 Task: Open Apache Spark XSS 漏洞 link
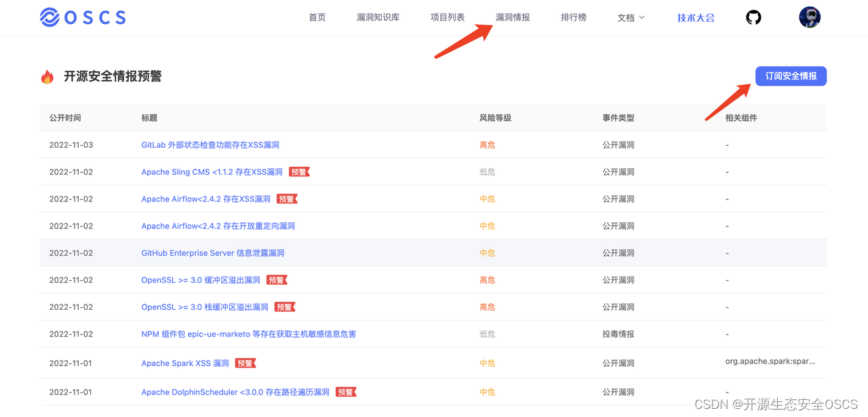click(185, 363)
